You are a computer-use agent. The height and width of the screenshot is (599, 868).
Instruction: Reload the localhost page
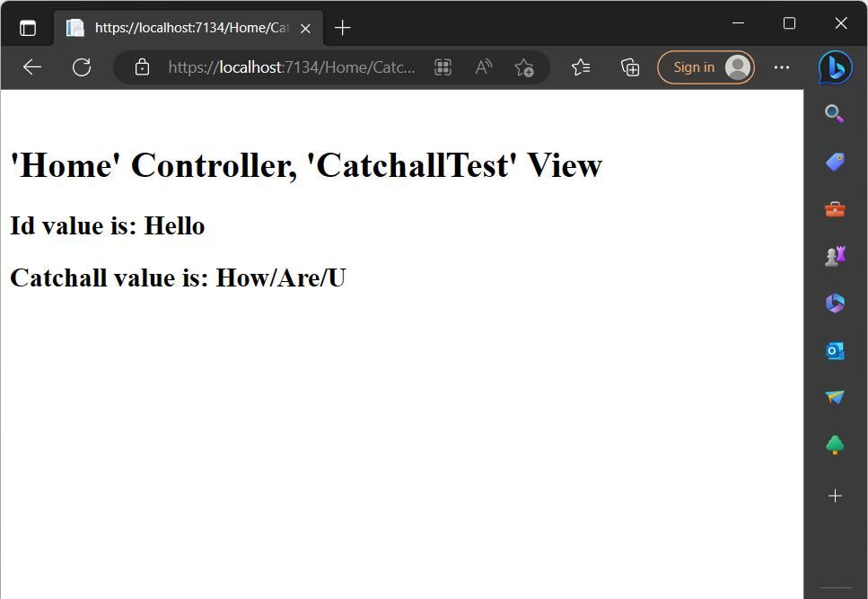pyautogui.click(x=82, y=66)
